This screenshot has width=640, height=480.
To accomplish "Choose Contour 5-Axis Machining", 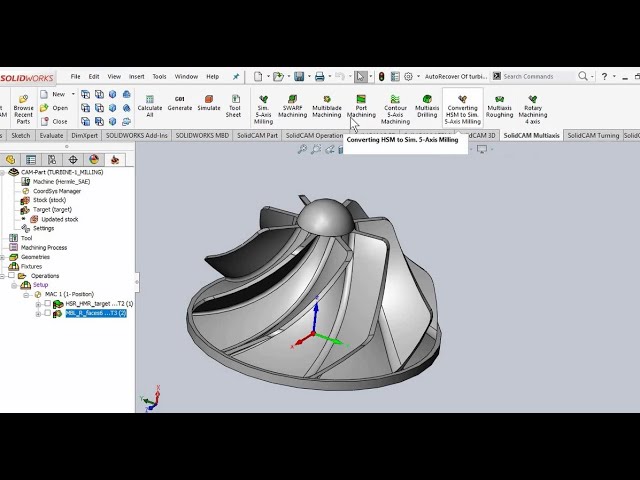I will click(395, 109).
